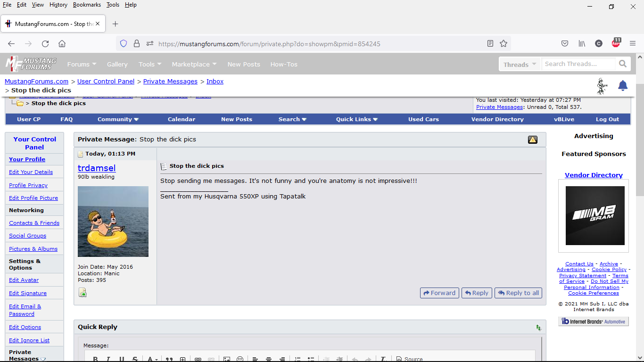Toggle reader view in address bar
This screenshot has width=644, height=362.
(x=490, y=43)
